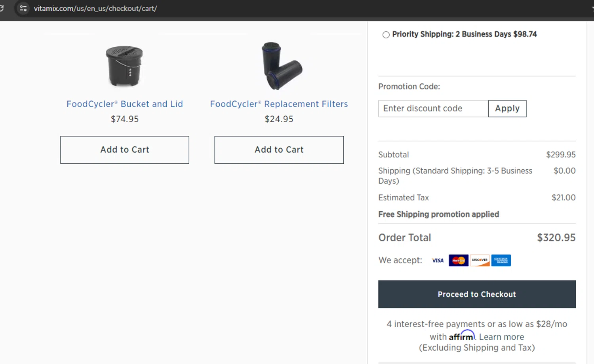Proceed to Checkout
The image size is (594, 364).
(x=477, y=294)
